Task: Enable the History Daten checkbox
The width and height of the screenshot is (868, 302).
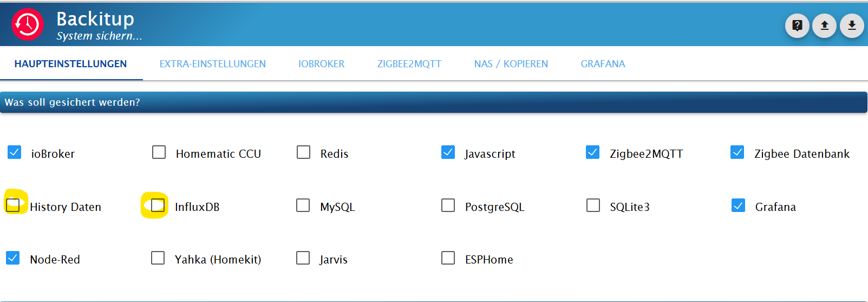Action: tap(13, 205)
